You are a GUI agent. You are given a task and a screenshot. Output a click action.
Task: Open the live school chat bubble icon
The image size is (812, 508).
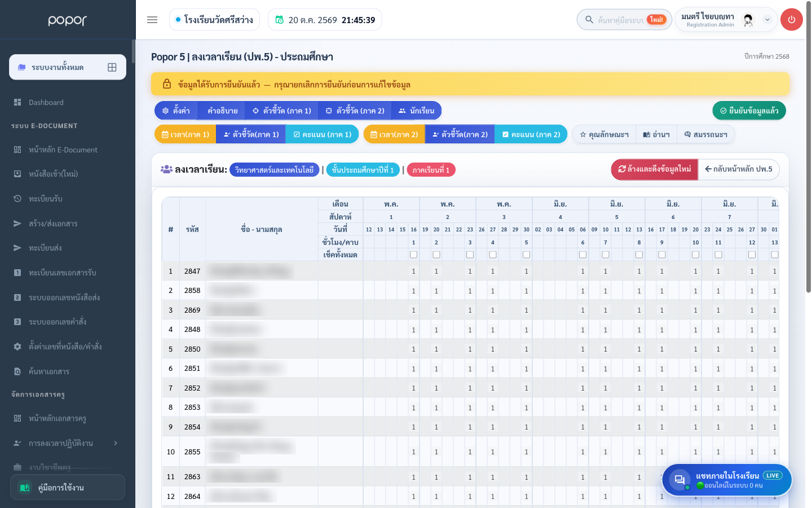[x=679, y=480]
